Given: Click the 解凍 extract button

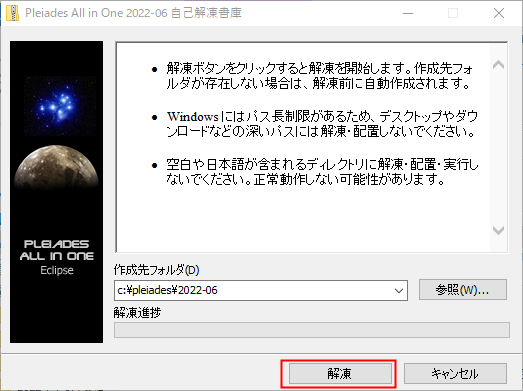Looking at the screenshot, I should coord(340,373).
